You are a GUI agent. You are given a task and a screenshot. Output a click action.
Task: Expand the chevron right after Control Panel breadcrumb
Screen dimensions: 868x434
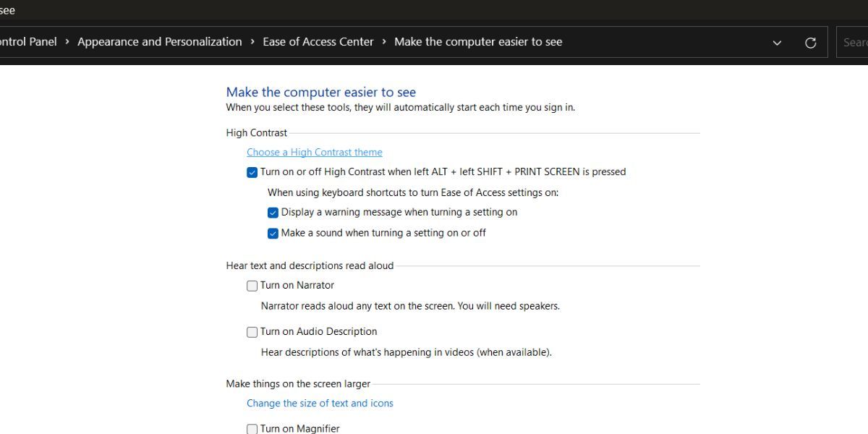coord(67,42)
